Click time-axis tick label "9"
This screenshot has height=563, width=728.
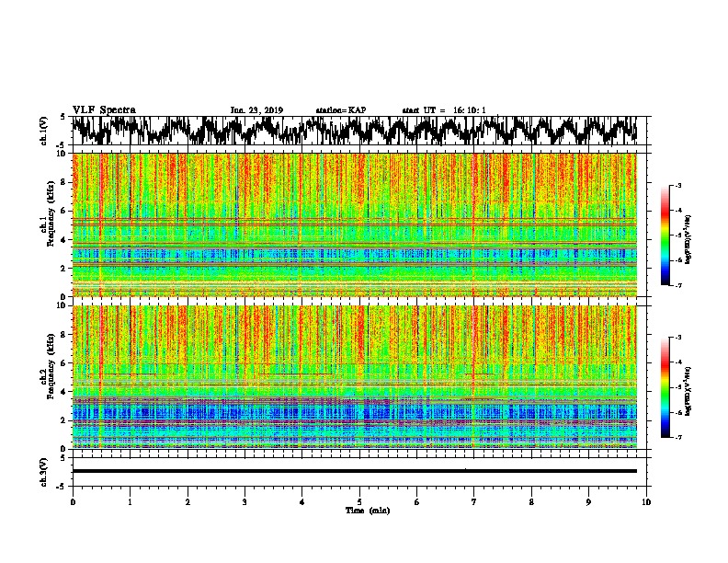tap(588, 502)
